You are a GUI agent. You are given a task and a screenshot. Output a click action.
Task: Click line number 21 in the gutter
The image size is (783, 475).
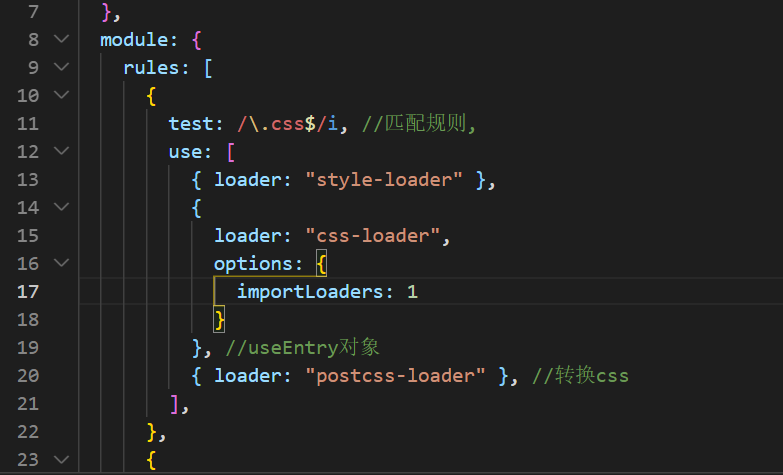point(28,403)
